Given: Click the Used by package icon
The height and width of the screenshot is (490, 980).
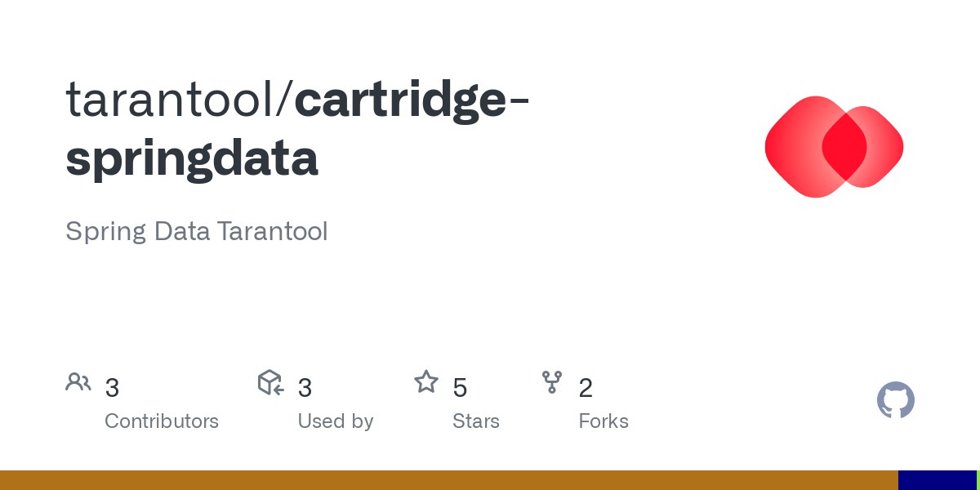Looking at the screenshot, I should tap(270, 382).
